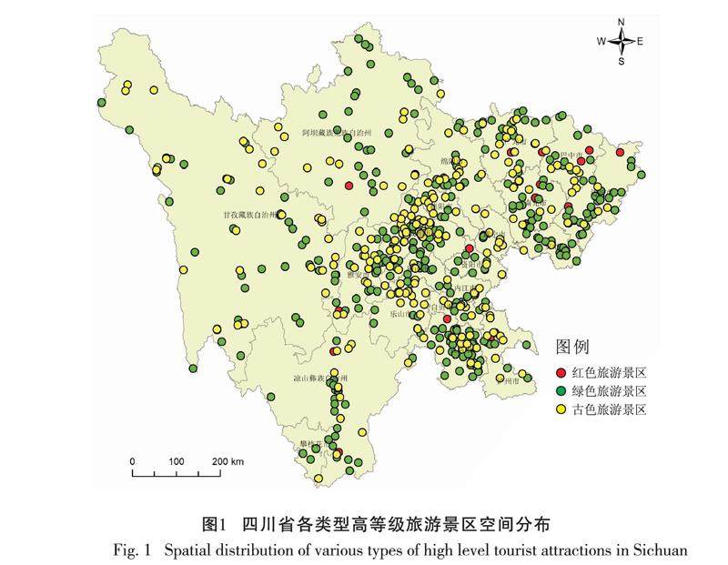
Task: Click the 0 label on scale bar
Action: click(x=132, y=461)
